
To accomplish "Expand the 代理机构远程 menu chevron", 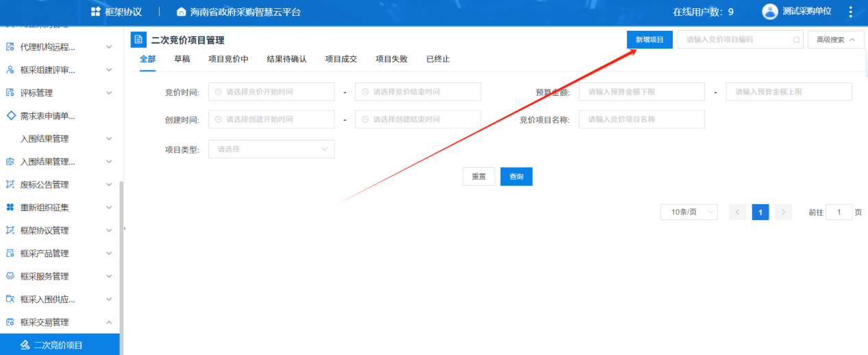I will click(x=109, y=47).
